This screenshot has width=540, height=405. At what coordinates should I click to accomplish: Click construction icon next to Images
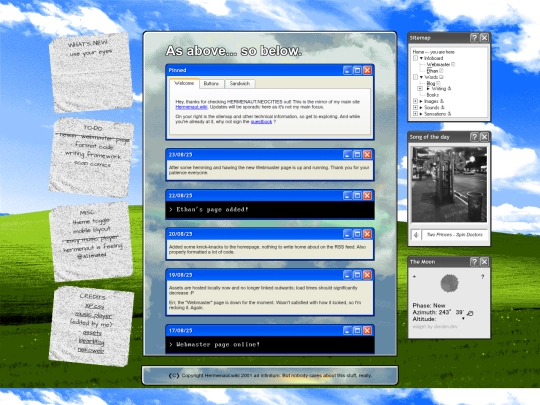tap(442, 101)
